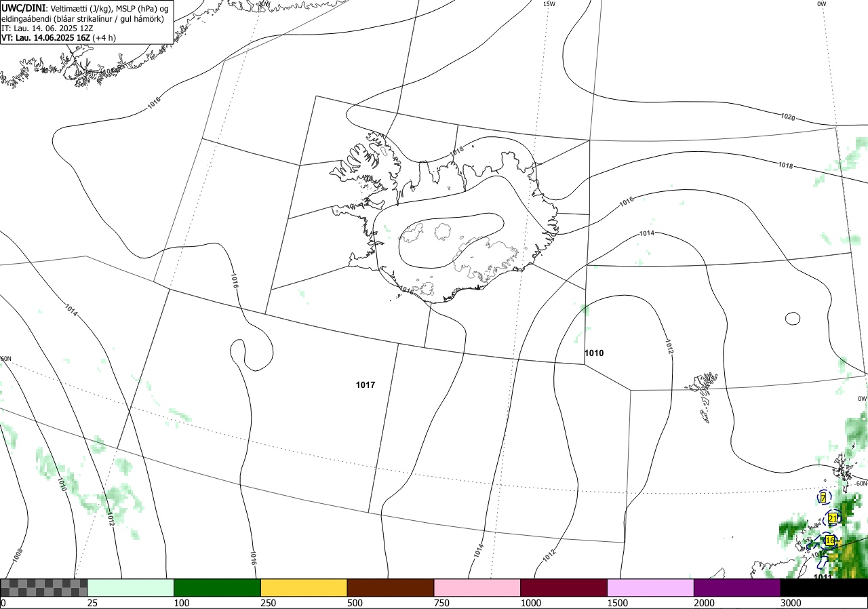Viewport: 868px width, 609px height.
Task: Click the small closed isobar circle east of the 1012 contour
Action: [x=792, y=318]
